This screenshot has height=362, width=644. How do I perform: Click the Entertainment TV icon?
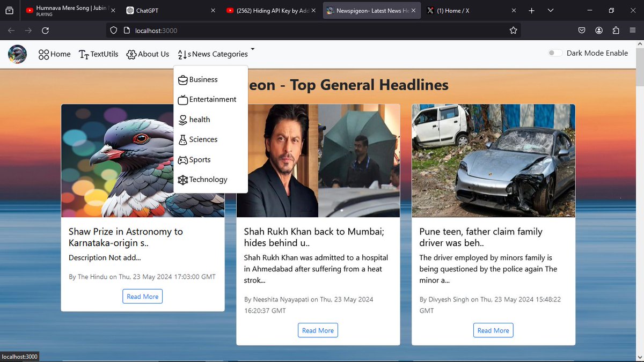point(183,100)
